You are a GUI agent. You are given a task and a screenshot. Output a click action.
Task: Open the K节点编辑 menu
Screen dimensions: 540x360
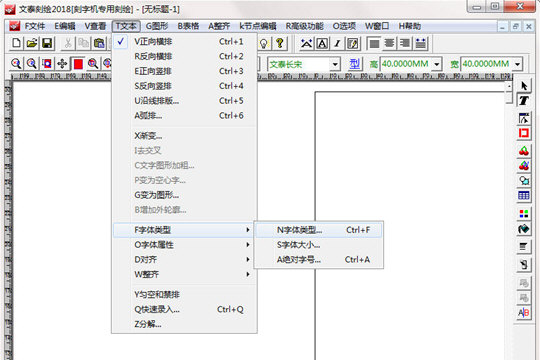click(258, 26)
